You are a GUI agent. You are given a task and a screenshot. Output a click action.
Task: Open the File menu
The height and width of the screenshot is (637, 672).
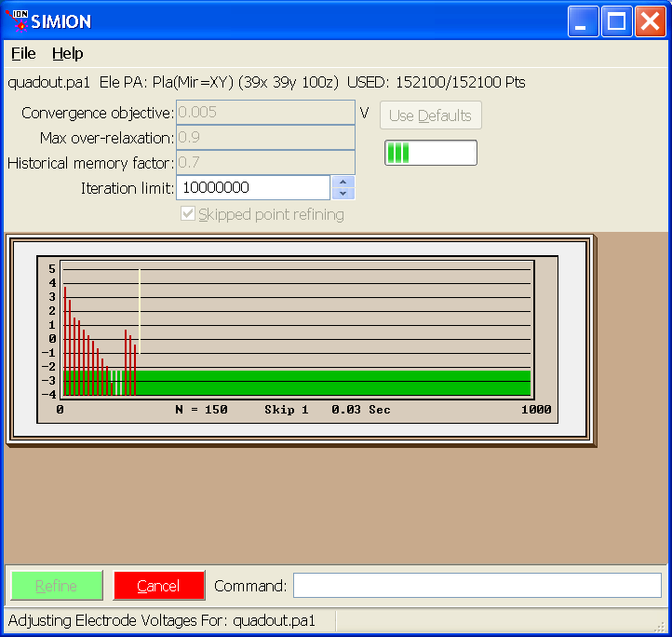[23, 54]
